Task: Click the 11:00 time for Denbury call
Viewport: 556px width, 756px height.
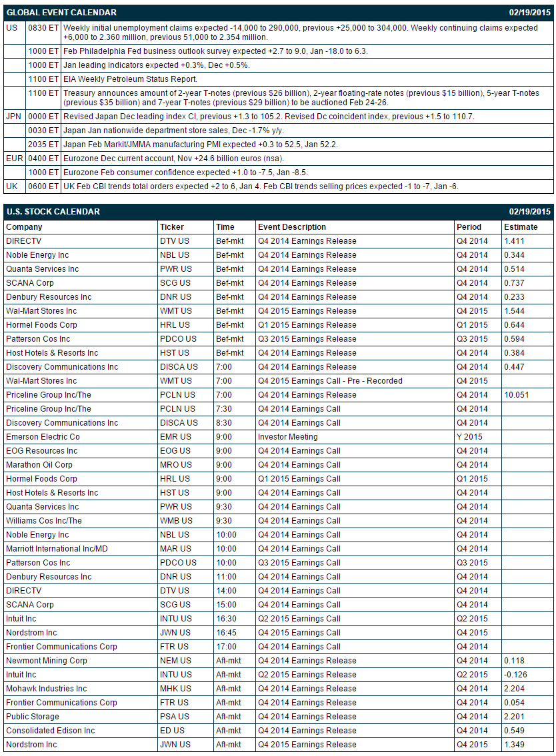Action: click(x=227, y=577)
